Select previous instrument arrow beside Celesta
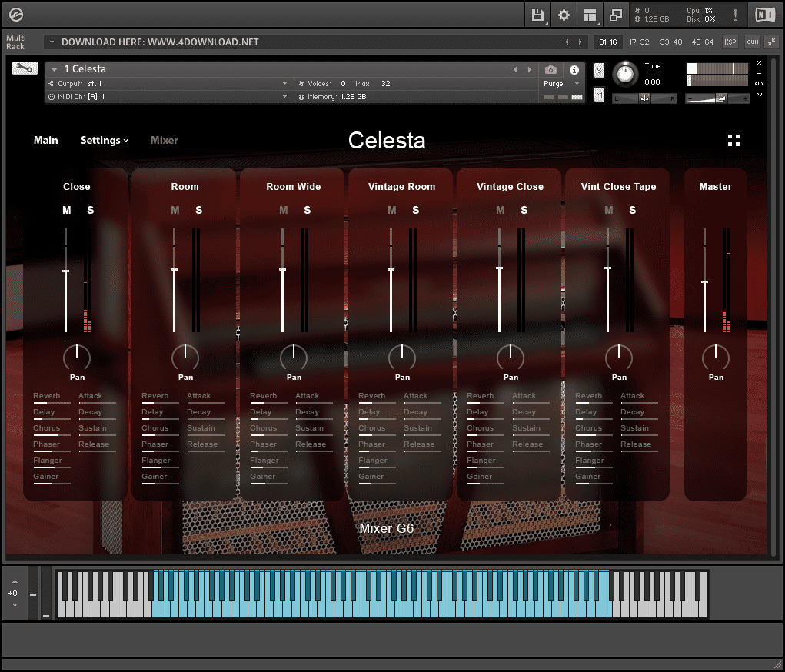 515,70
